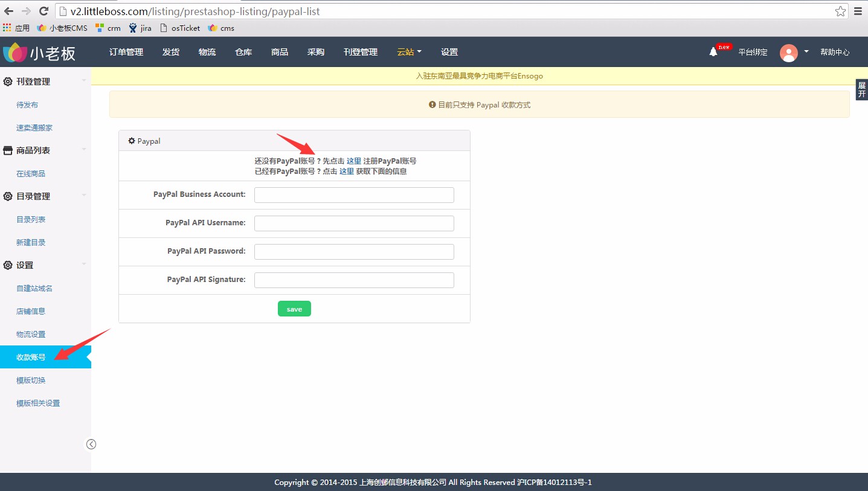
Task: Click 这里 link to register PayPal account
Action: tap(354, 161)
